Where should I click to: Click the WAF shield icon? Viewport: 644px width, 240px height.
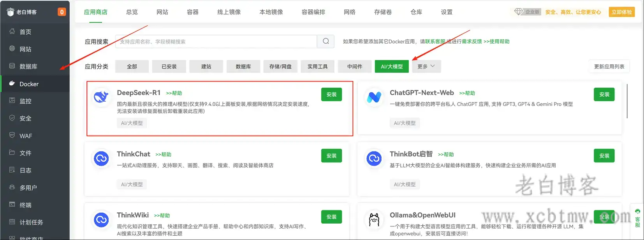pos(12,135)
